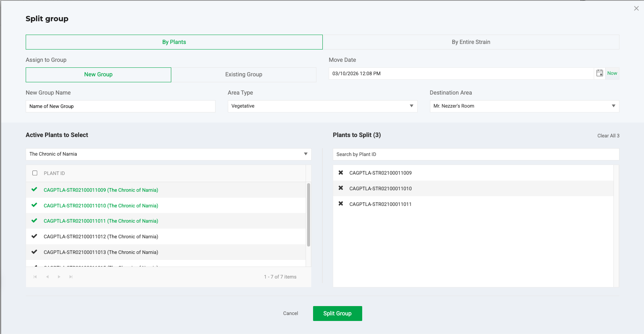Remove plant CAGPTLA-STR02100011009 from split list
644x334 pixels.
341,173
